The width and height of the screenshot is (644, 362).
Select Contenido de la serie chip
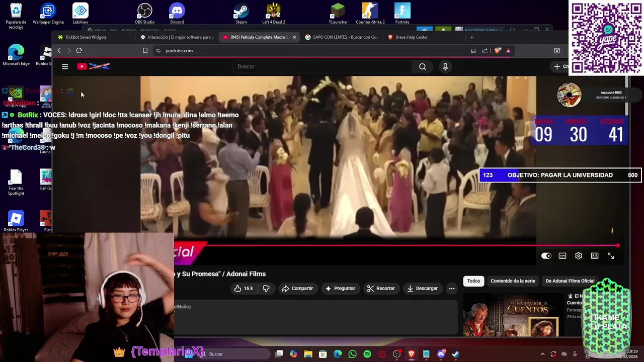[513, 281]
